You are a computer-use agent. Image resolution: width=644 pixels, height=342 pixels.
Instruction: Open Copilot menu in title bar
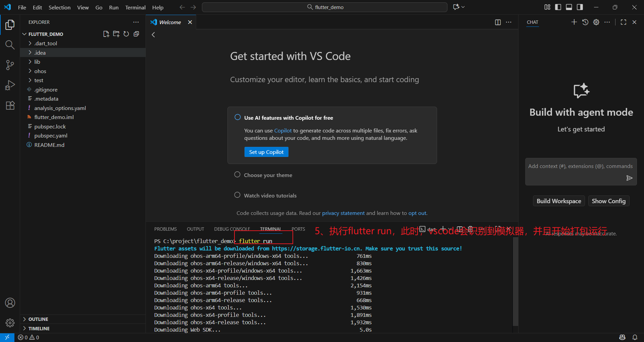click(x=459, y=7)
